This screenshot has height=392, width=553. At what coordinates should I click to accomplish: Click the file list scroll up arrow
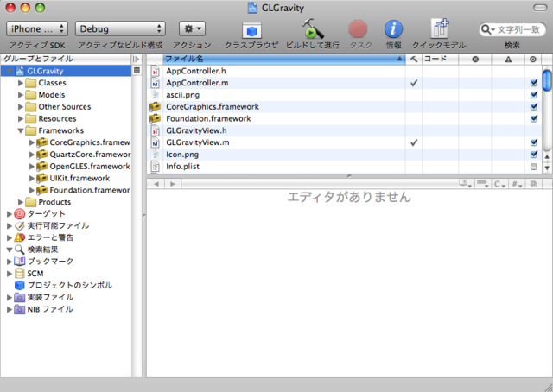[x=547, y=157]
